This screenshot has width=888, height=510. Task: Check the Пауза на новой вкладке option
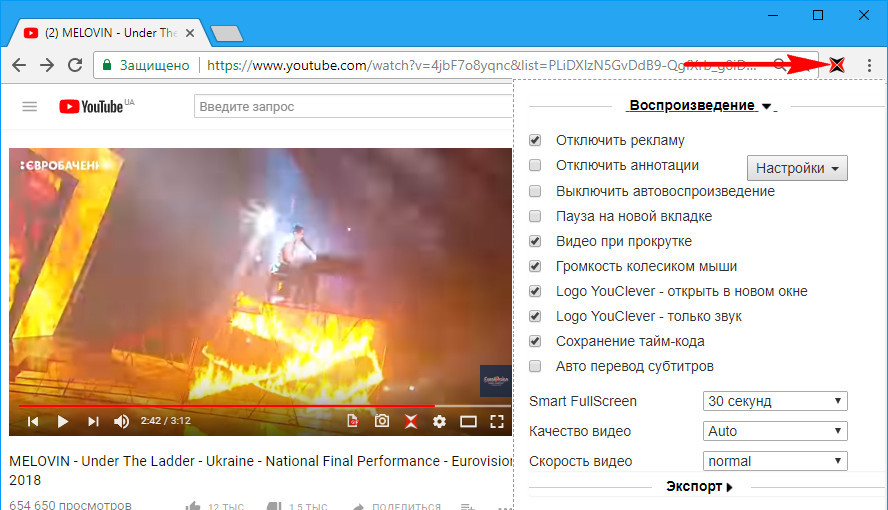(x=535, y=216)
